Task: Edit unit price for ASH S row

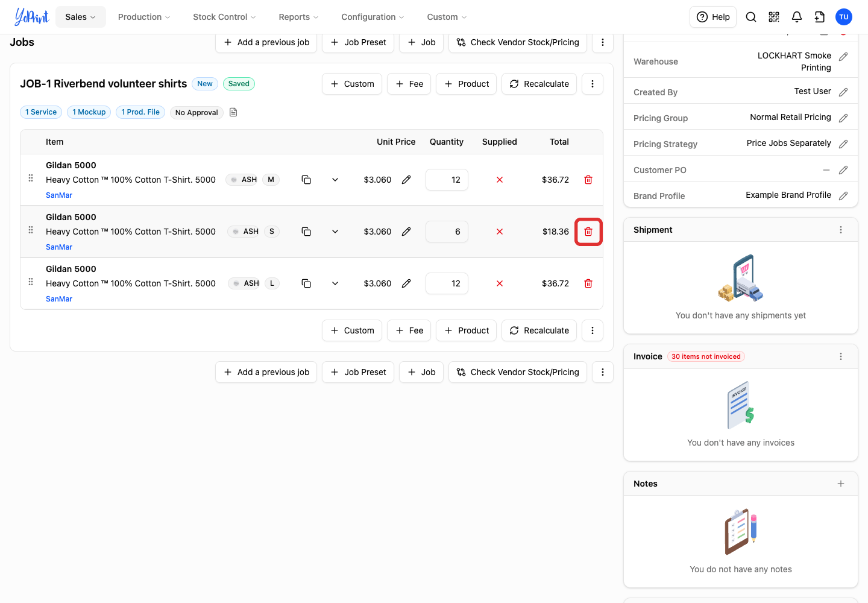Action: coord(406,232)
